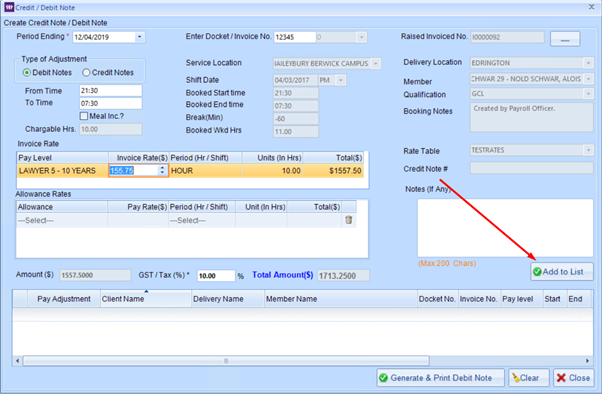602x394 pixels.
Task: Click the scroll left arrow of list
Action: [17, 361]
